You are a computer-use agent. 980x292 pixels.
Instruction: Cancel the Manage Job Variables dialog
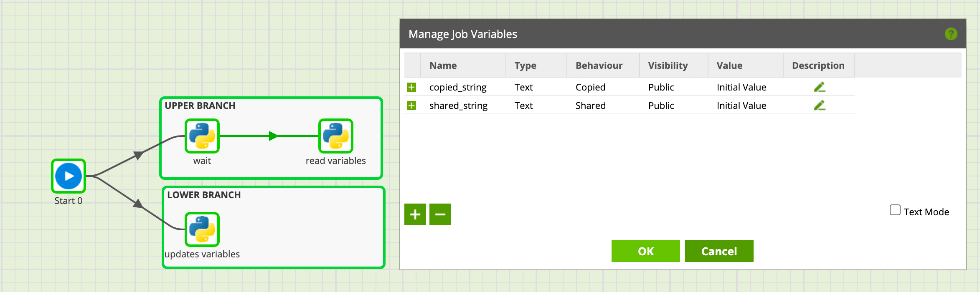(719, 251)
